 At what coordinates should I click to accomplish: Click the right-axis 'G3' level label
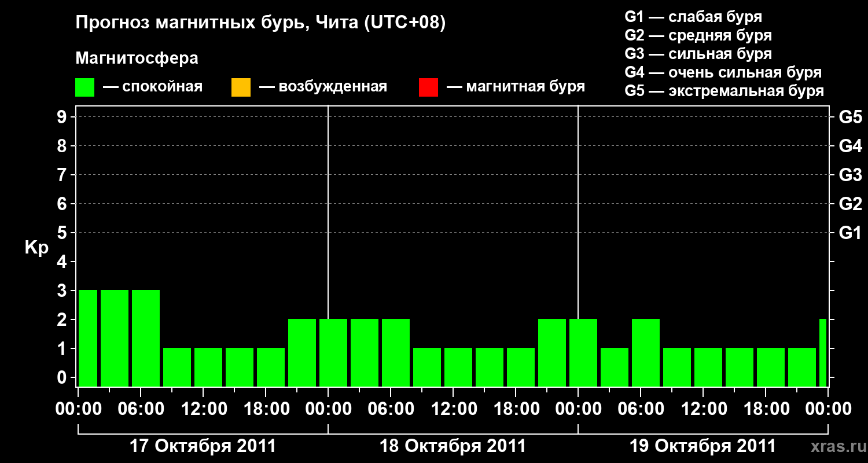[850, 175]
